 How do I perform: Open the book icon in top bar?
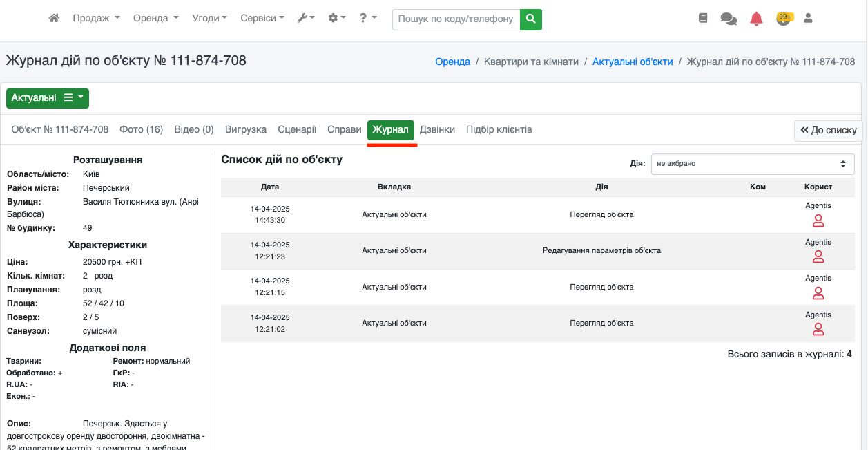coord(703,19)
